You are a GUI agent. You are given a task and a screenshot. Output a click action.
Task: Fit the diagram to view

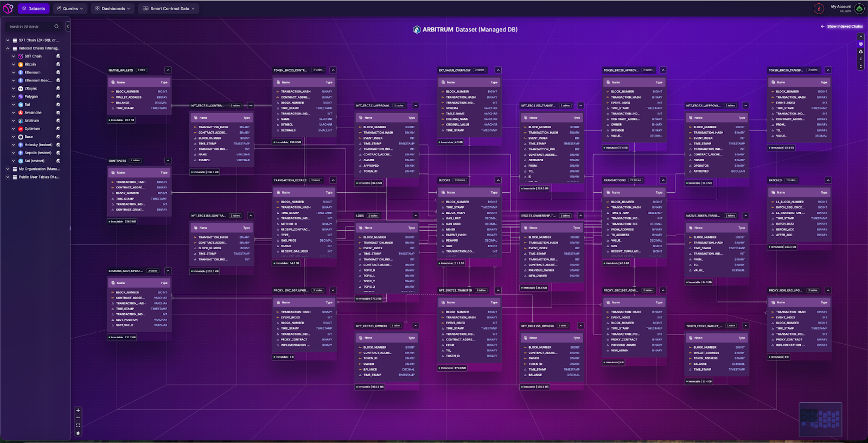78,425
